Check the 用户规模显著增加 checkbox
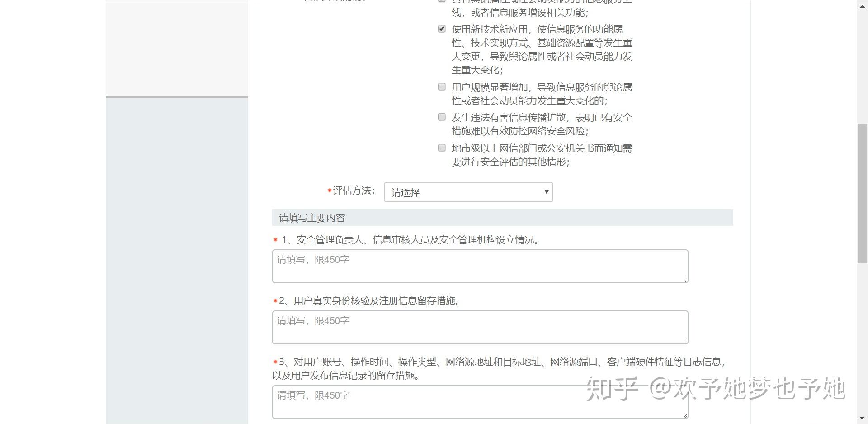Screen dimensions: 868x424 tap(442, 86)
